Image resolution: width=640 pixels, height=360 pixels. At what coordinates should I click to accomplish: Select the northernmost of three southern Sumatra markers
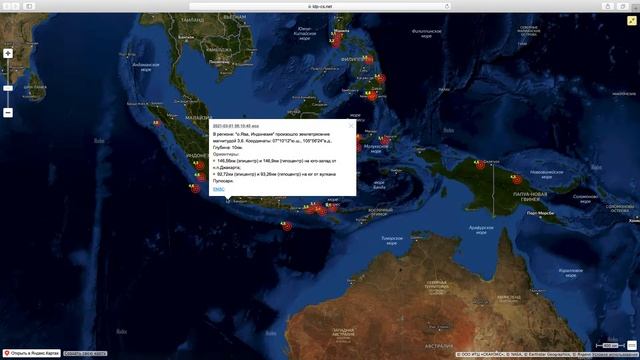199,165
